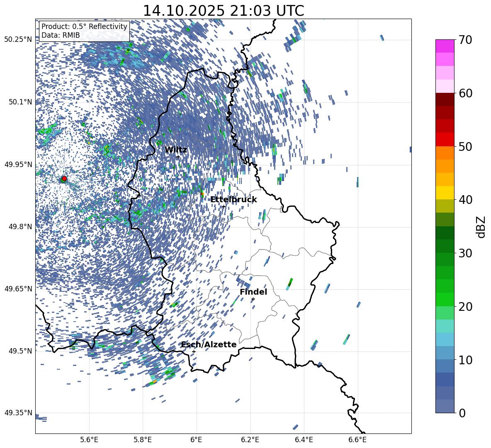Pick the magenta swatch atop the colorbar

(445, 46)
